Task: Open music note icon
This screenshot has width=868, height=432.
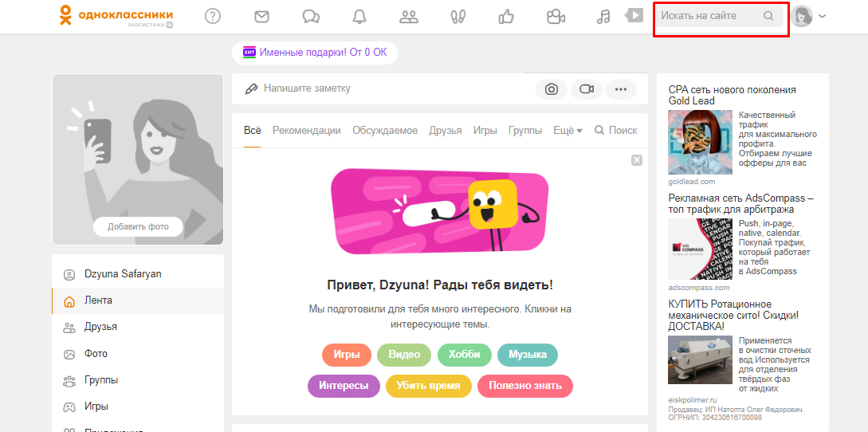Action: click(603, 17)
